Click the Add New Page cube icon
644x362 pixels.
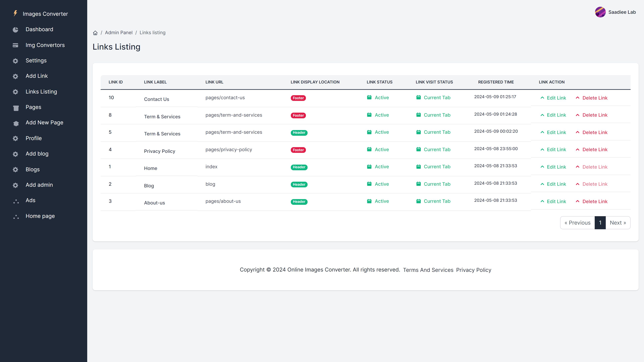click(16, 123)
